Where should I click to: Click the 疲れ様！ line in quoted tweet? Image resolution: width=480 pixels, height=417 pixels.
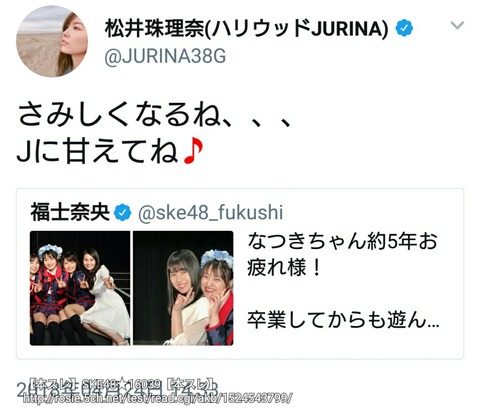[x=284, y=267]
